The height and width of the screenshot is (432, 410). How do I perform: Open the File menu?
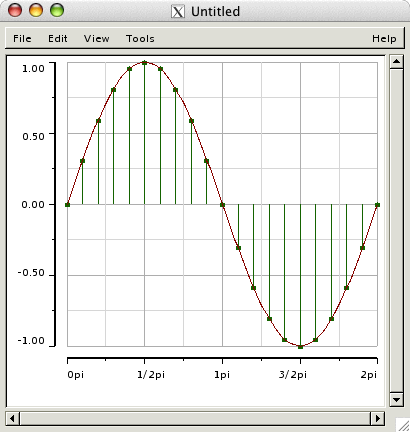[x=22, y=39]
